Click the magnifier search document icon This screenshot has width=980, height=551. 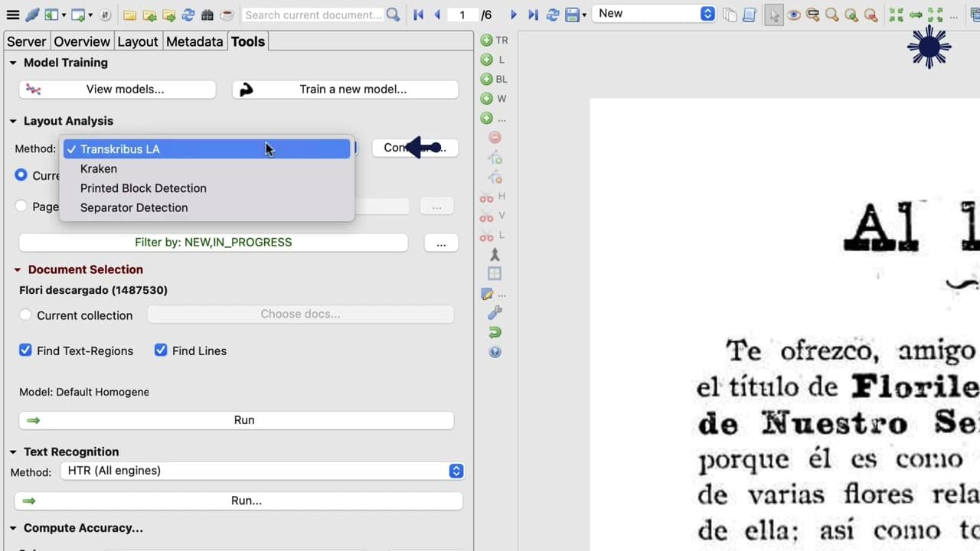393,15
